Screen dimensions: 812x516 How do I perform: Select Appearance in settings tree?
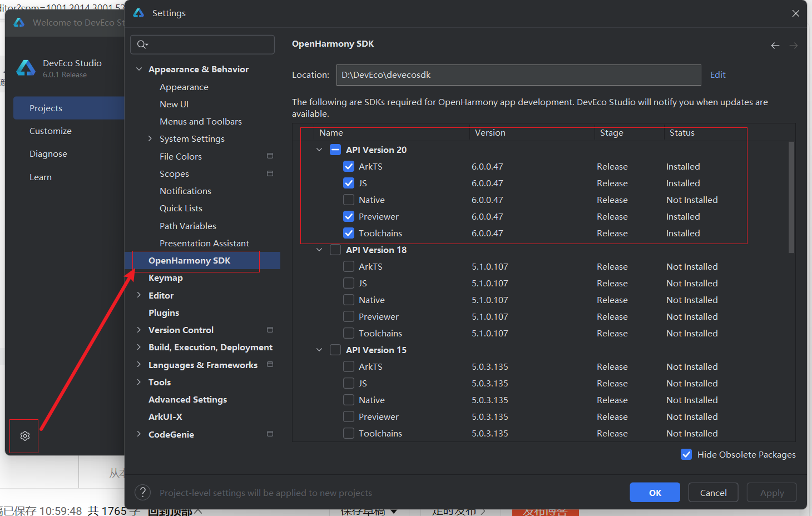pos(184,87)
